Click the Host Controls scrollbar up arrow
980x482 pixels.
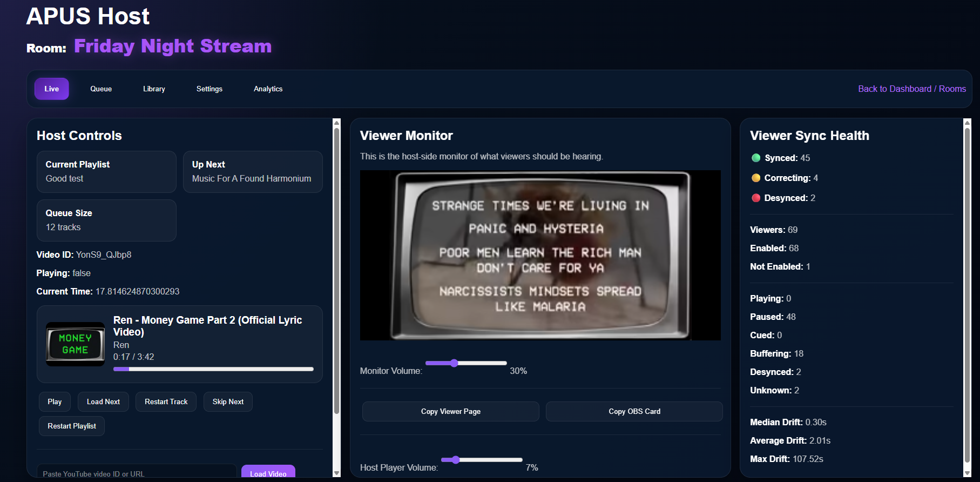tap(336, 123)
